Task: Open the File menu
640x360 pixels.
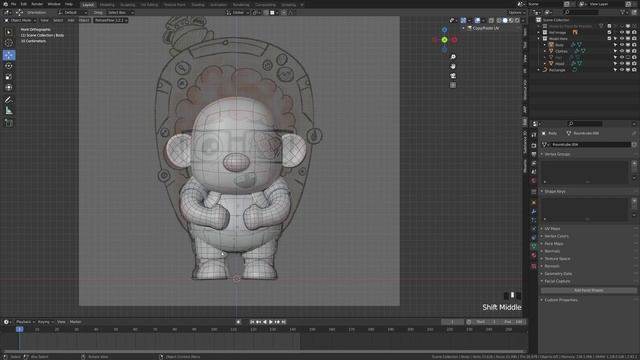Action: click(13, 4)
